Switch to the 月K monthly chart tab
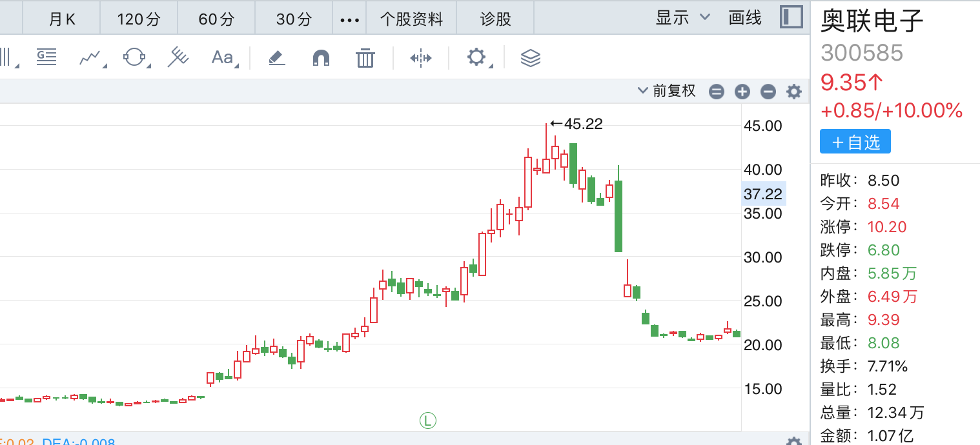Viewport: 980px width, 445px height. [62, 19]
